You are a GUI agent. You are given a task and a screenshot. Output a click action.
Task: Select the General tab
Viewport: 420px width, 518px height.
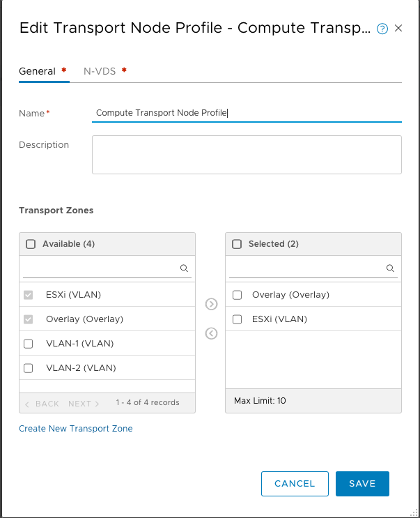[x=37, y=71]
